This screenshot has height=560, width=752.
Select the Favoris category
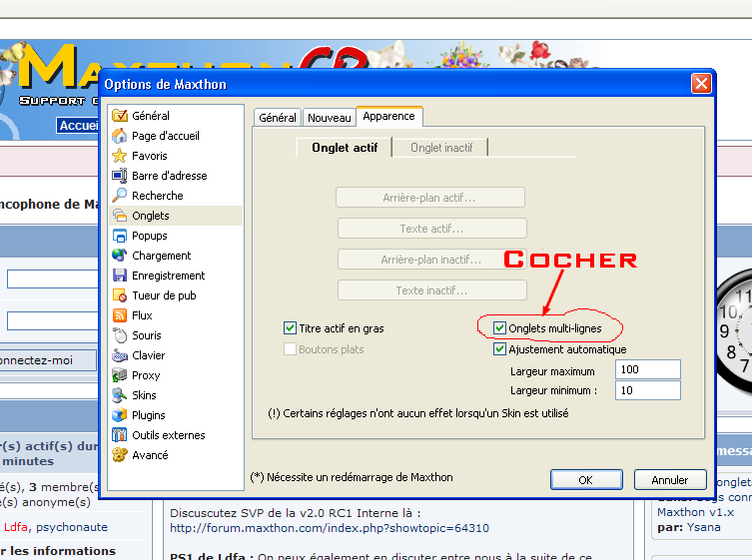150,156
